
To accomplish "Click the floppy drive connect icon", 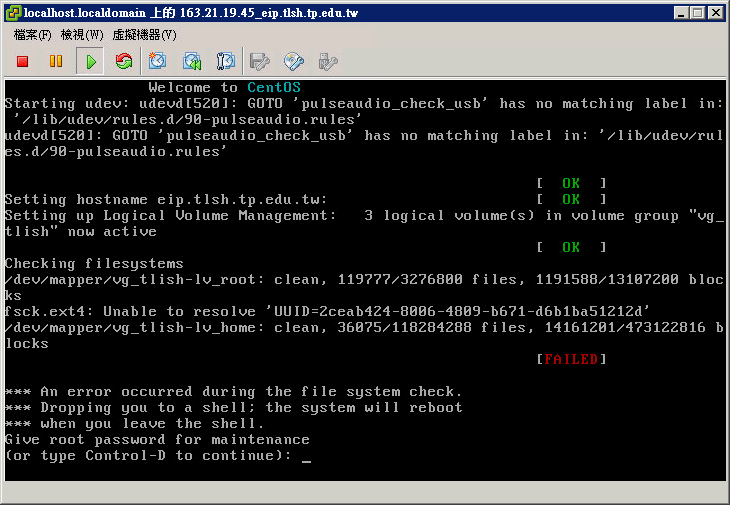I will [259, 61].
